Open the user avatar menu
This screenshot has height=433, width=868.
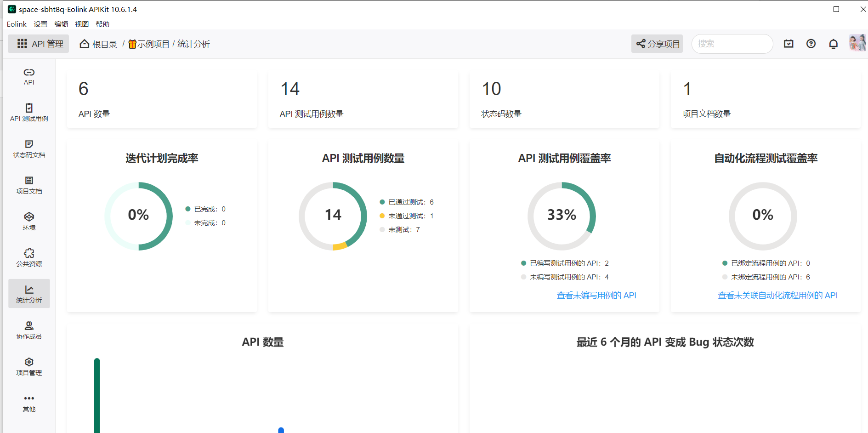(857, 43)
